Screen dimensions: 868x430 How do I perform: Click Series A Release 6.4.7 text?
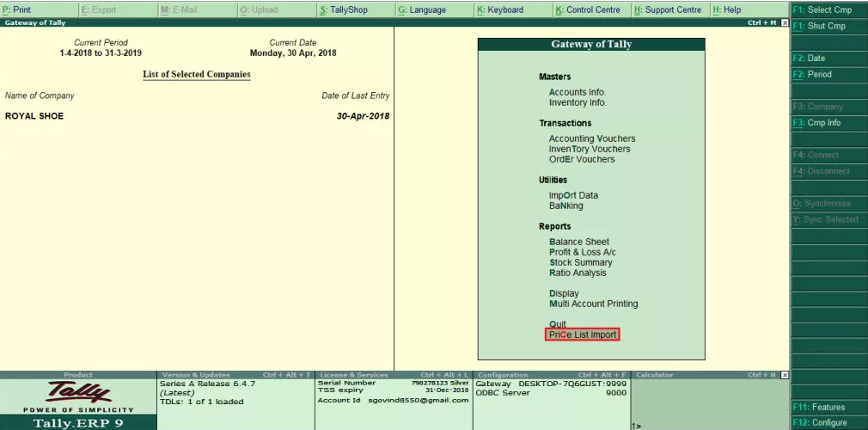[x=207, y=384]
